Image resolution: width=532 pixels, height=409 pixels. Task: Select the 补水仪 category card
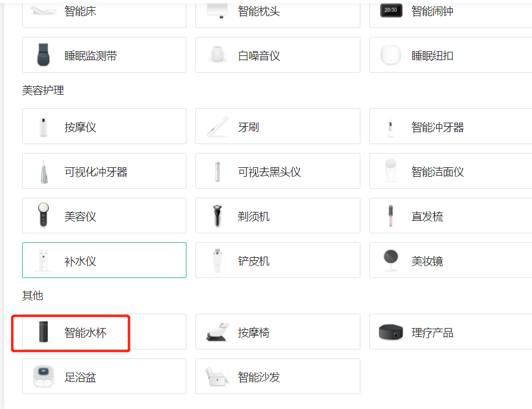point(104,260)
